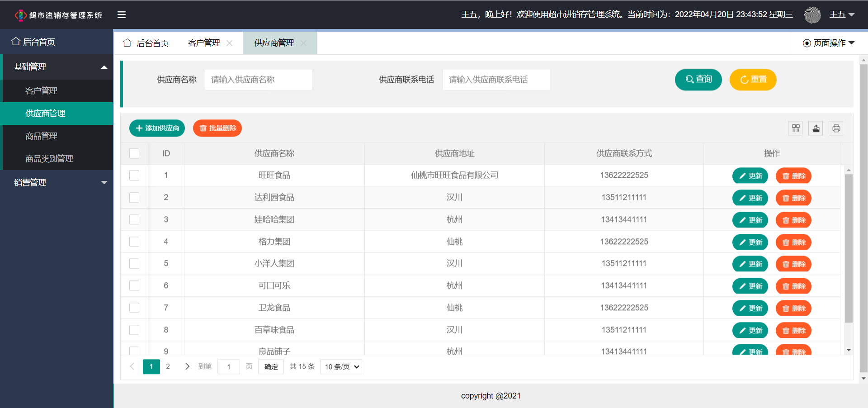Update supplier 可口可乐
The width and height of the screenshot is (868, 408).
click(x=750, y=286)
